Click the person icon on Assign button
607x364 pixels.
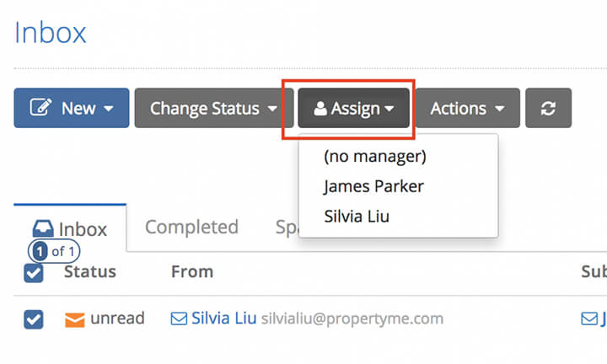click(320, 109)
